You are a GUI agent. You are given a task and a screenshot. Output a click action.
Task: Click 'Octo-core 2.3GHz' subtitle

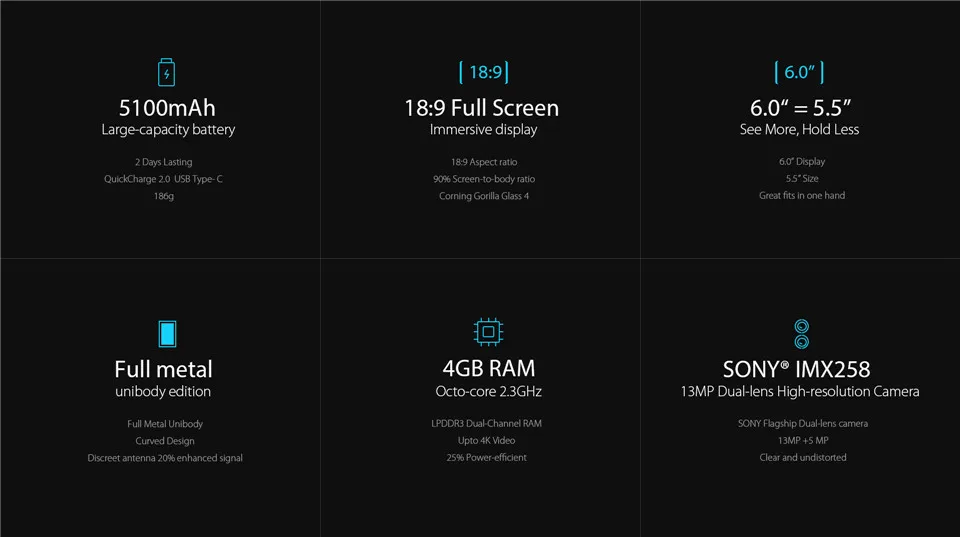[489, 391]
